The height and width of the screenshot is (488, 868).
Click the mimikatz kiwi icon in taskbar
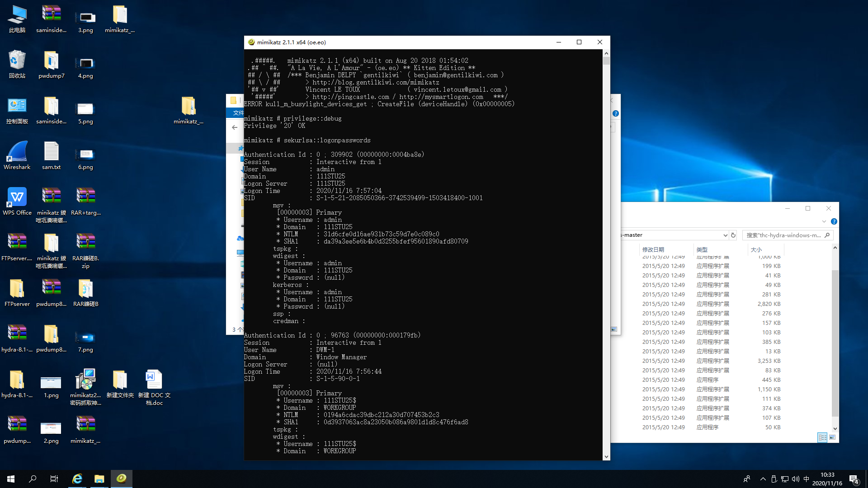coord(121,479)
